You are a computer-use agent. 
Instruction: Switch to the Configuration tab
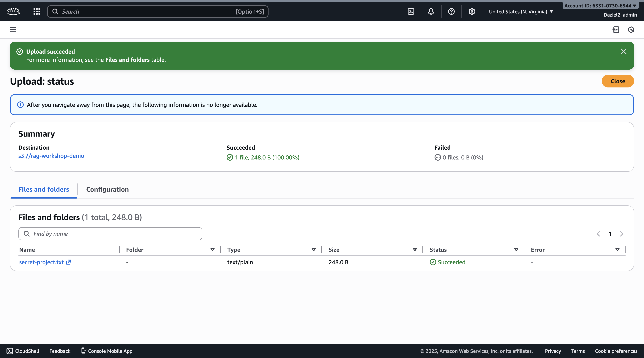coord(107,189)
